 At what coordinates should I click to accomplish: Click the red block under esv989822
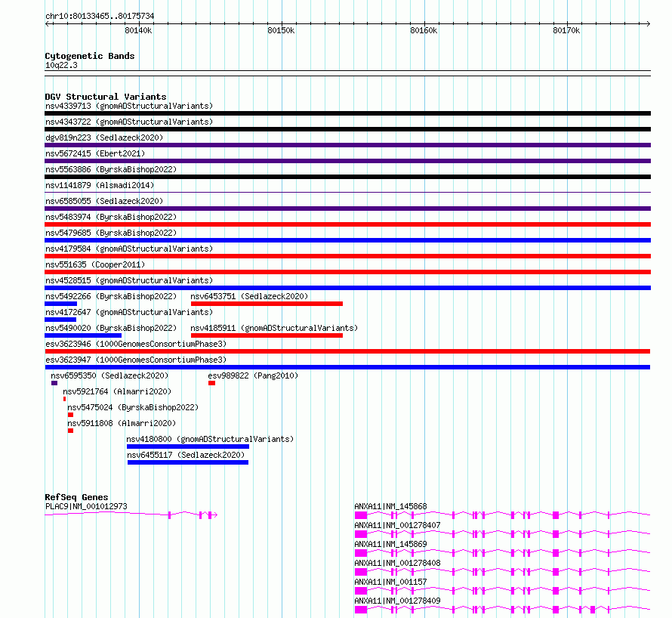click(x=211, y=383)
